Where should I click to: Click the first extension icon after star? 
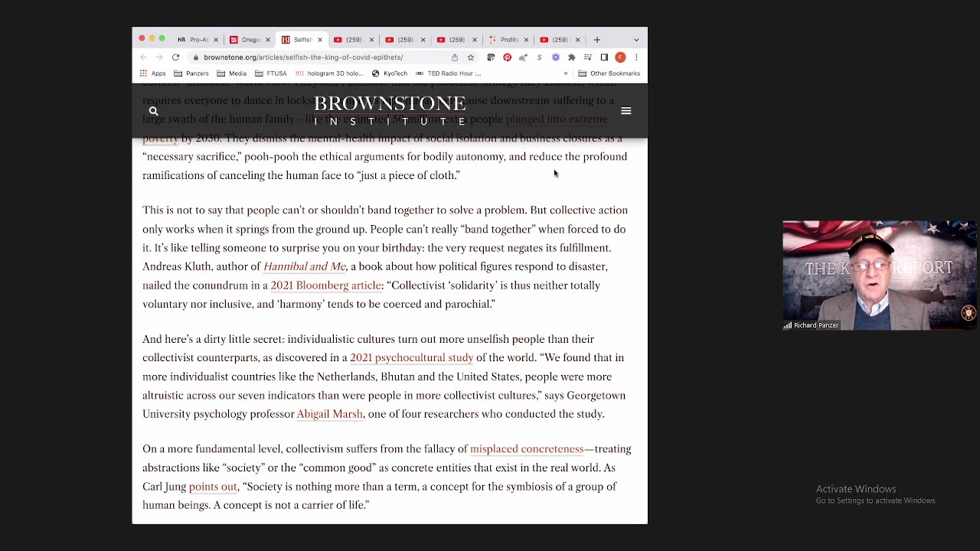tap(491, 57)
